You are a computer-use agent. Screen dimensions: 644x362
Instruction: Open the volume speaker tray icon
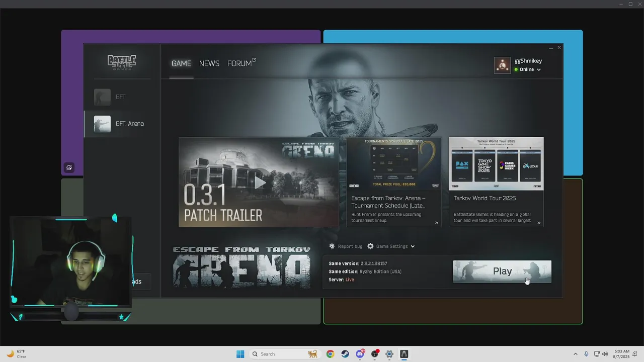pos(605,354)
